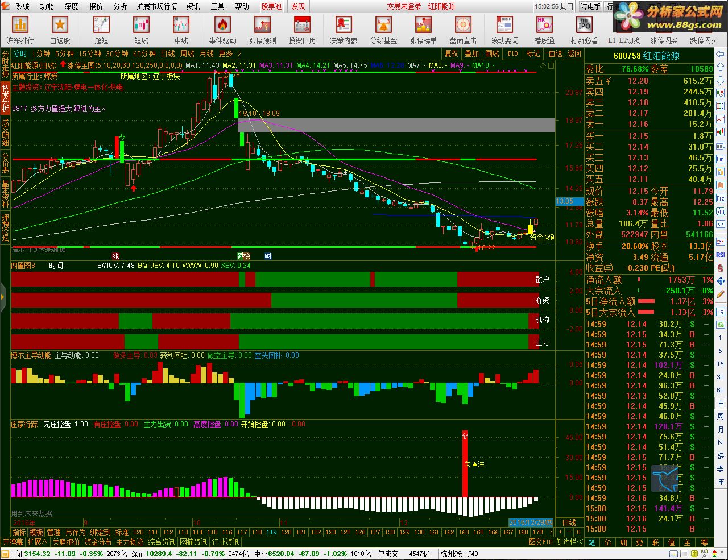Select the 笔 tab under trade list
Viewport: 728px width, 560px height.
592,542
